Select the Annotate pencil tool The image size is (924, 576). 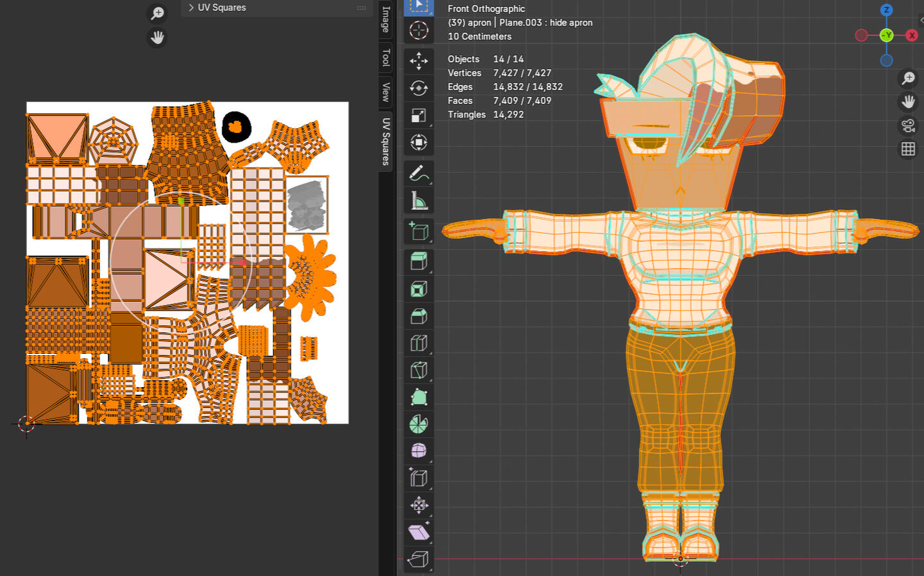point(418,173)
